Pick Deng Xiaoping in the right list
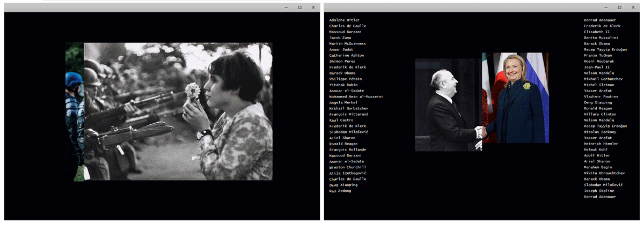Screen dimensions: 644x225 tap(598, 102)
